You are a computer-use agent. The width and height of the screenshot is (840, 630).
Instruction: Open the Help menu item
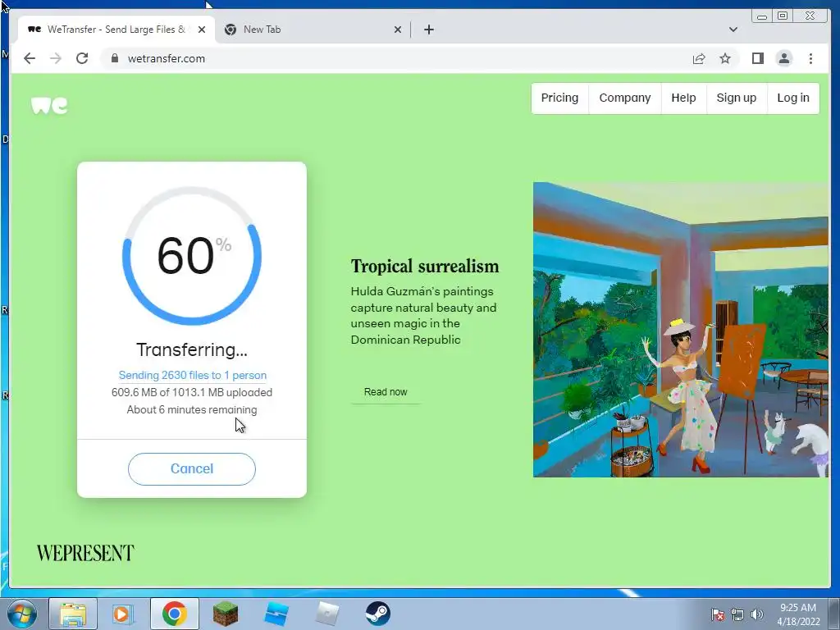tap(683, 98)
